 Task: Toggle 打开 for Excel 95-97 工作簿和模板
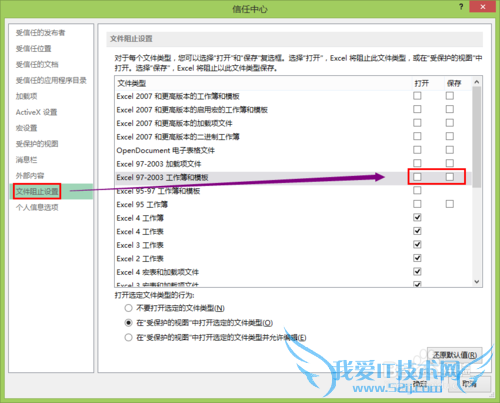[417, 190]
